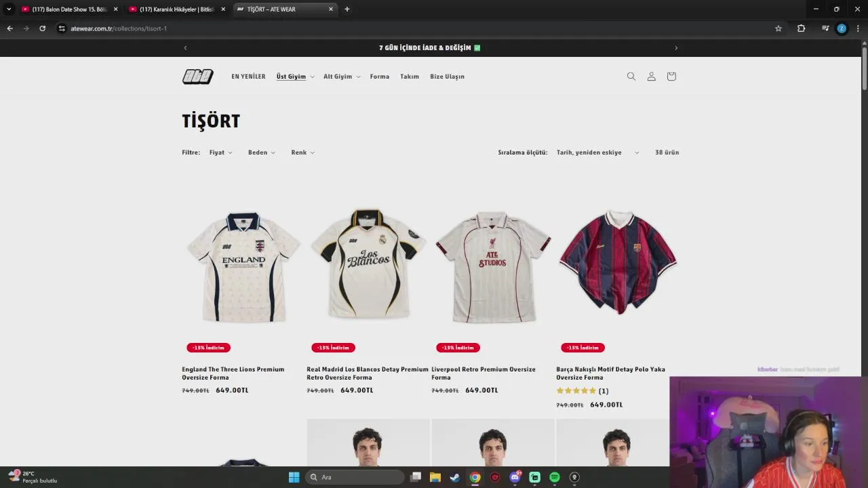Image resolution: width=868 pixels, height=488 pixels.
Task: Expand the Alt Giyim menu
Action: pyautogui.click(x=342, y=77)
